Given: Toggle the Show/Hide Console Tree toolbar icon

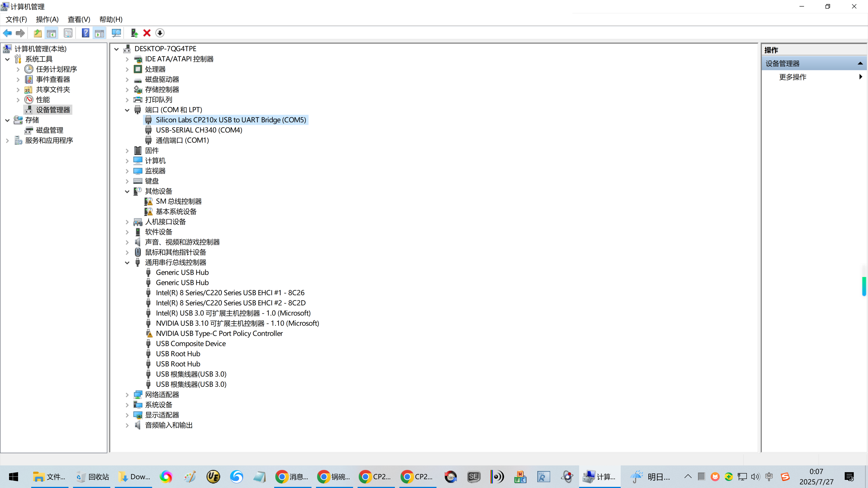Looking at the screenshot, I should [x=52, y=33].
